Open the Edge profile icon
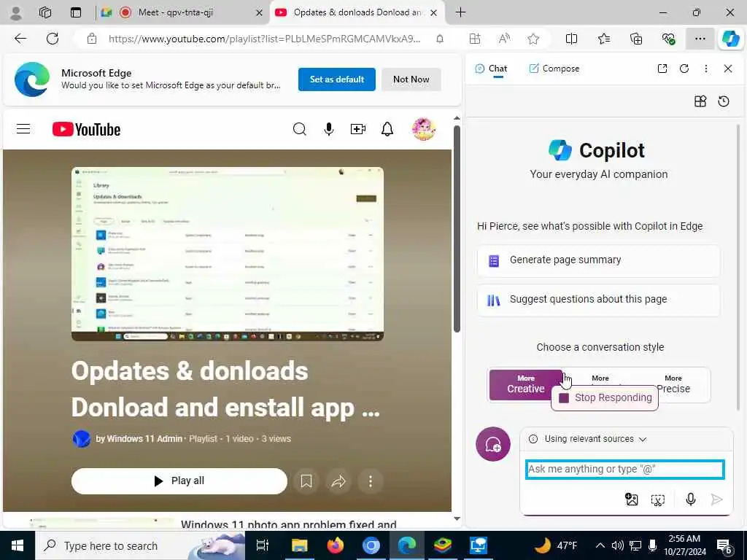747x560 pixels. click(16, 13)
